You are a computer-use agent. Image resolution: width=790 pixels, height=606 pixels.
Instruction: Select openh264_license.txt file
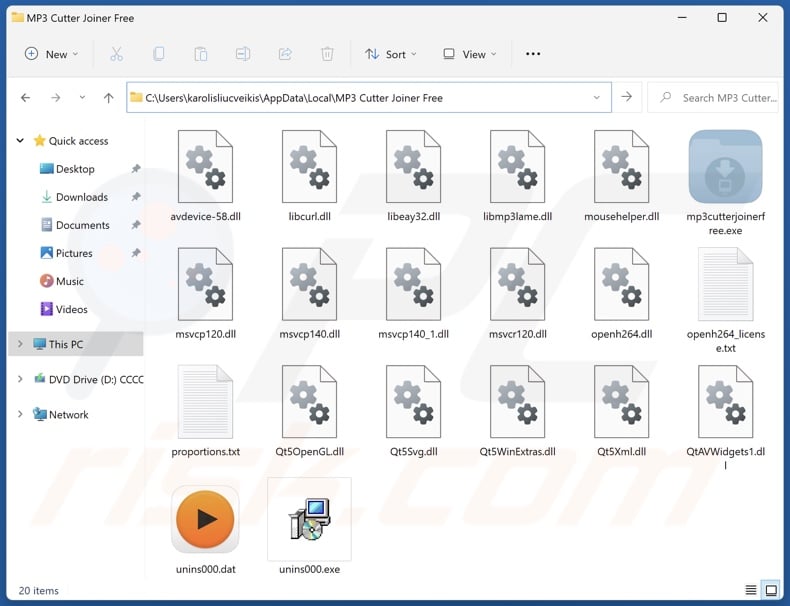tap(725, 301)
